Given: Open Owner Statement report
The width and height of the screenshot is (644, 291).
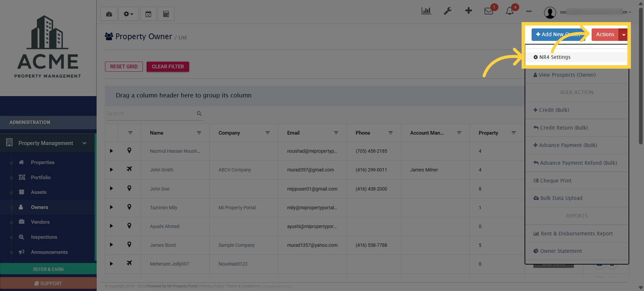Looking at the screenshot, I should click(x=576, y=251).
